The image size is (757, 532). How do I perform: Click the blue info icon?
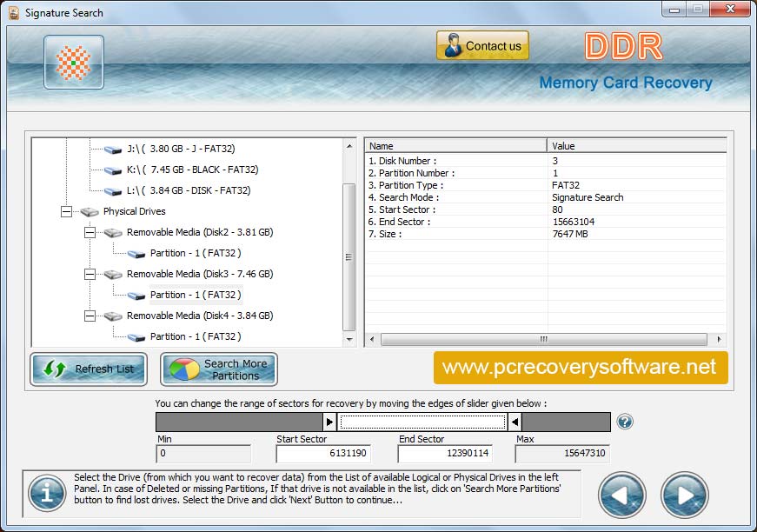[47, 494]
